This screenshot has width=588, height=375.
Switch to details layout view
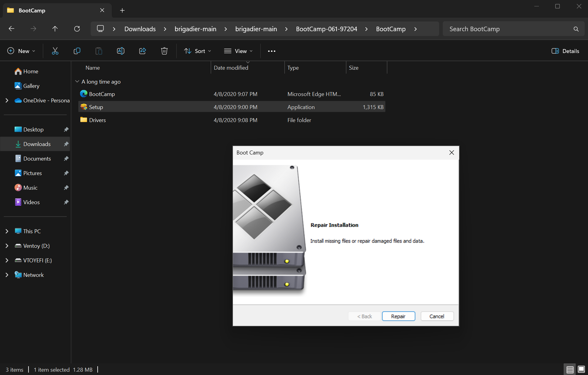(570, 369)
